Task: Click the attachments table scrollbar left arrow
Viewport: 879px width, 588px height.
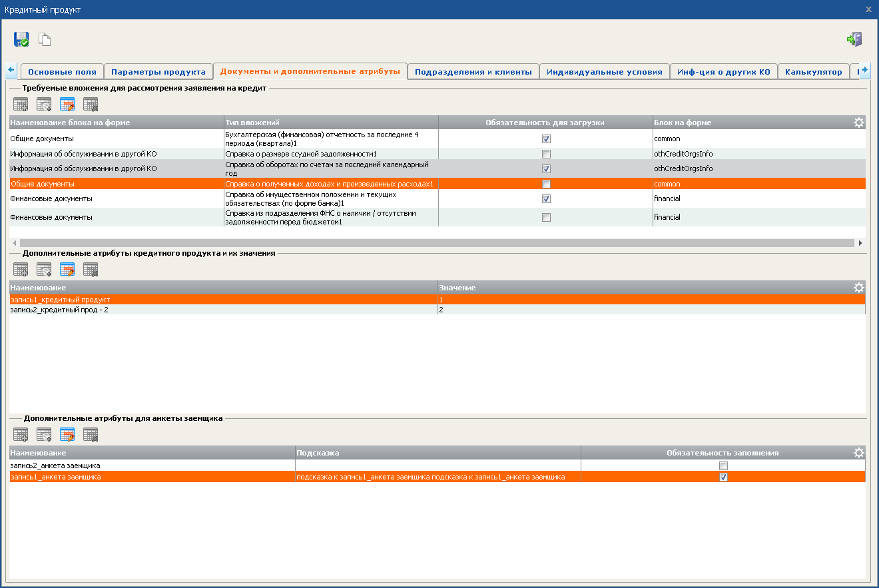Action: [x=14, y=243]
